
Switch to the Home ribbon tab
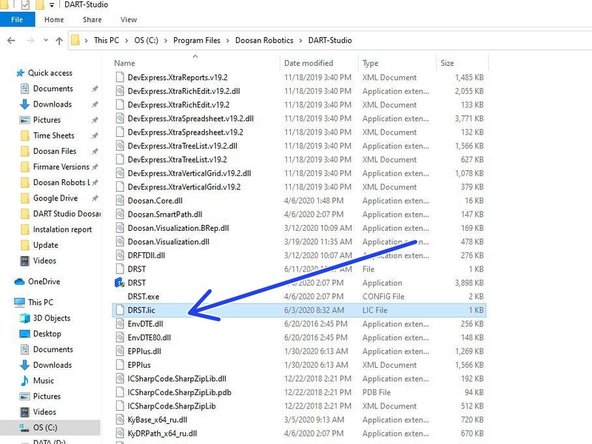pyautogui.click(x=54, y=20)
